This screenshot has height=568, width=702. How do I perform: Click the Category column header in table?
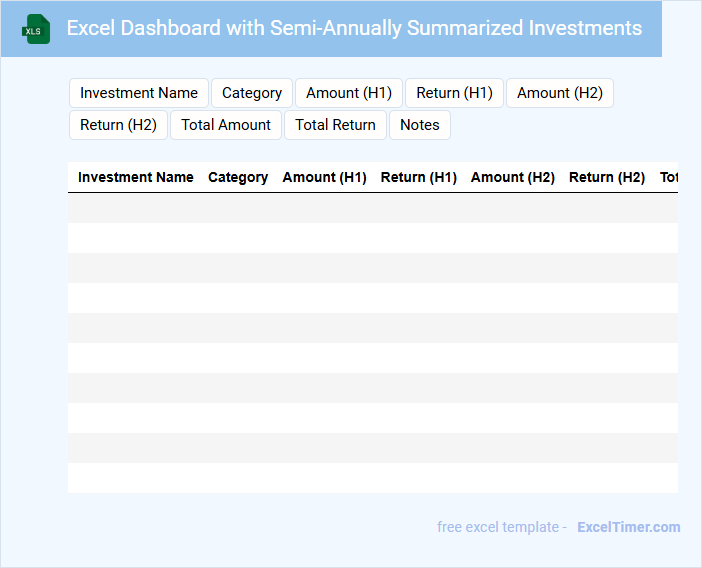tap(238, 177)
